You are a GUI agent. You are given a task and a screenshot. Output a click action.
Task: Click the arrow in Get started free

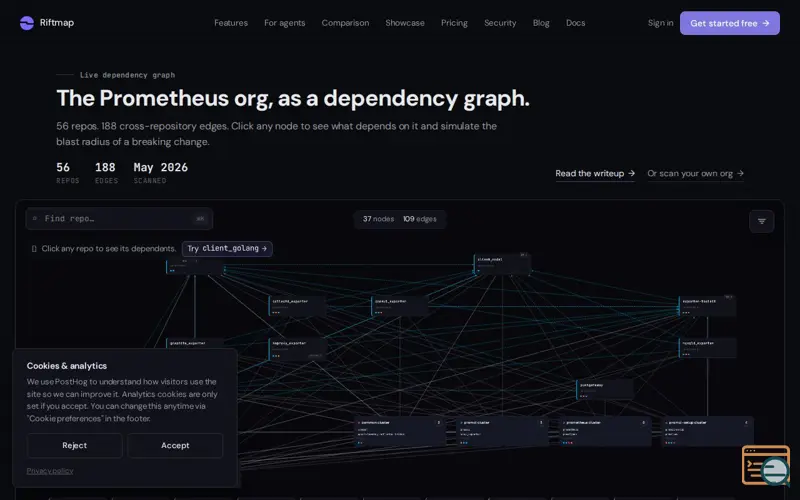click(x=766, y=23)
